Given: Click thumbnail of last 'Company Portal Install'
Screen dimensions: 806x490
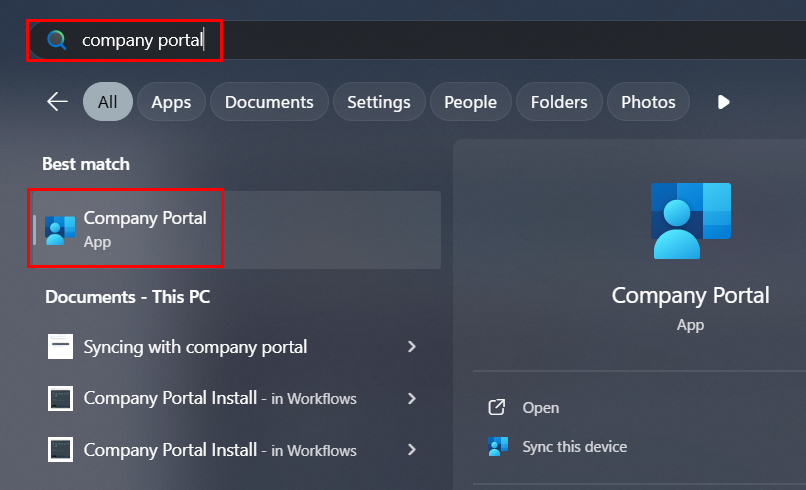Looking at the screenshot, I should pyautogui.click(x=60, y=450).
